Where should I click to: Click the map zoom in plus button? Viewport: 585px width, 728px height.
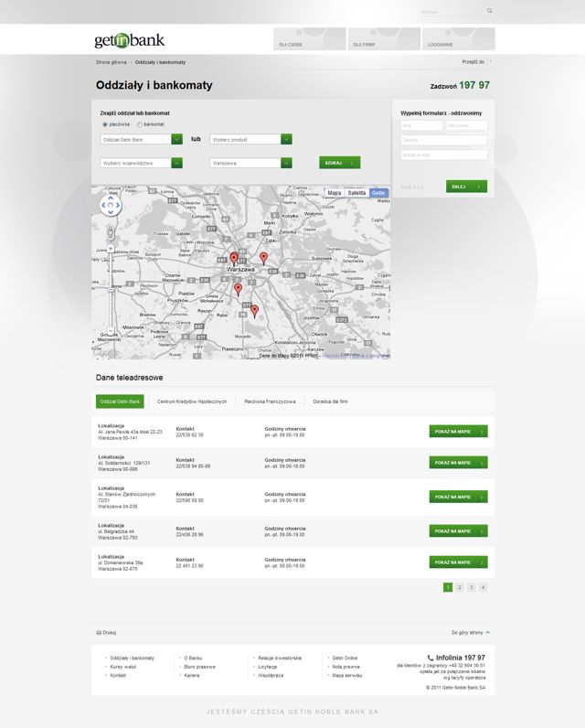point(111,249)
